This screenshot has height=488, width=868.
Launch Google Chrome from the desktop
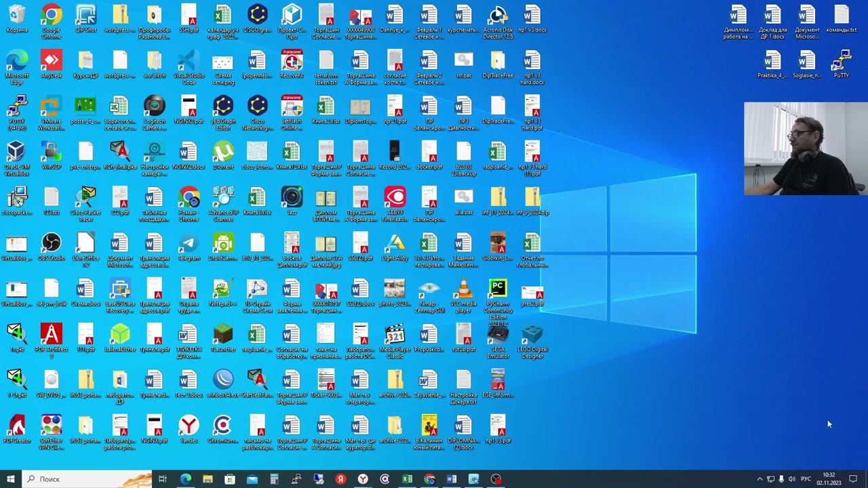point(52,22)
